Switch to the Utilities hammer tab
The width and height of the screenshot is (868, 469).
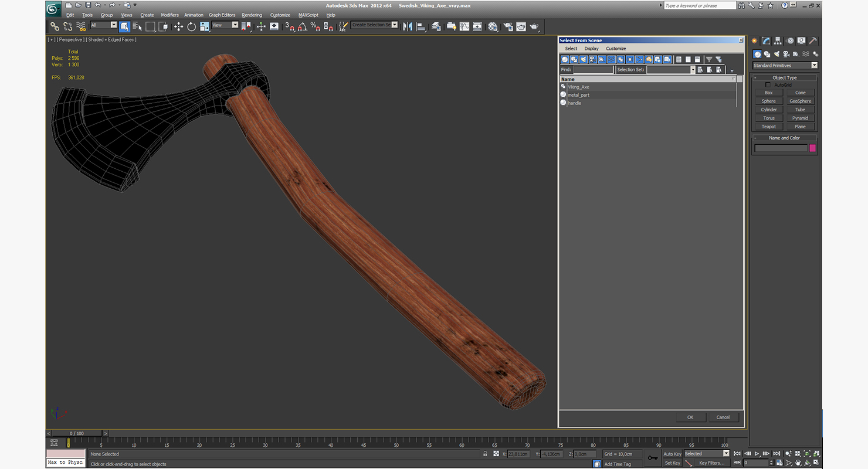click(x=813, y=40)
